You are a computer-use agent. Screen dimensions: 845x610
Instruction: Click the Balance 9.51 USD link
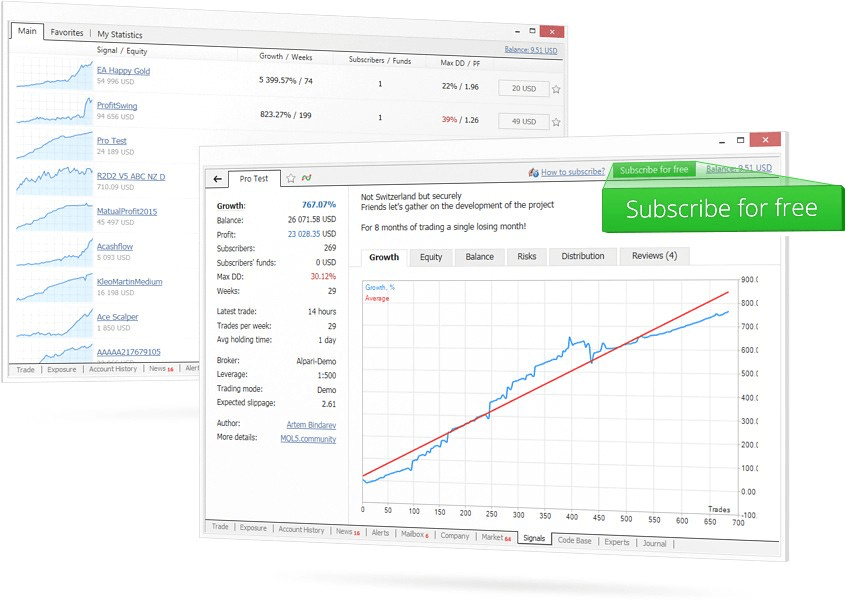pos(740,167)
